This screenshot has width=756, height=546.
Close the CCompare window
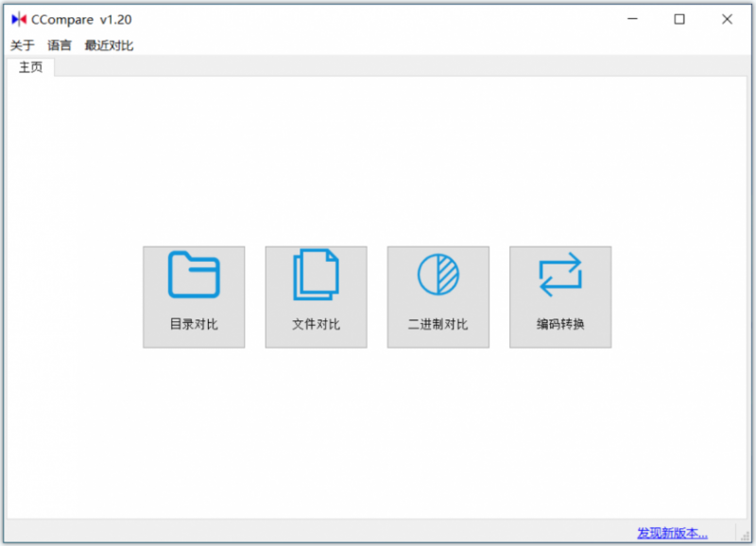click(x=727, y=19)
